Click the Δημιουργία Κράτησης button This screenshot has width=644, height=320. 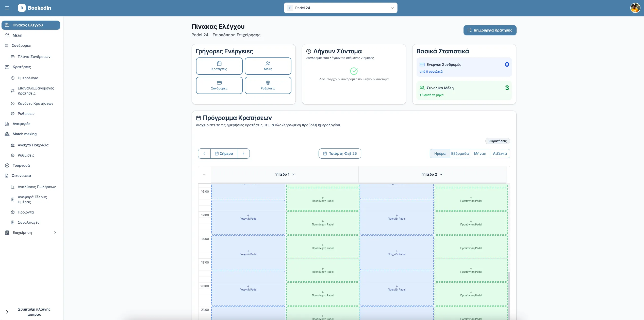490,30
